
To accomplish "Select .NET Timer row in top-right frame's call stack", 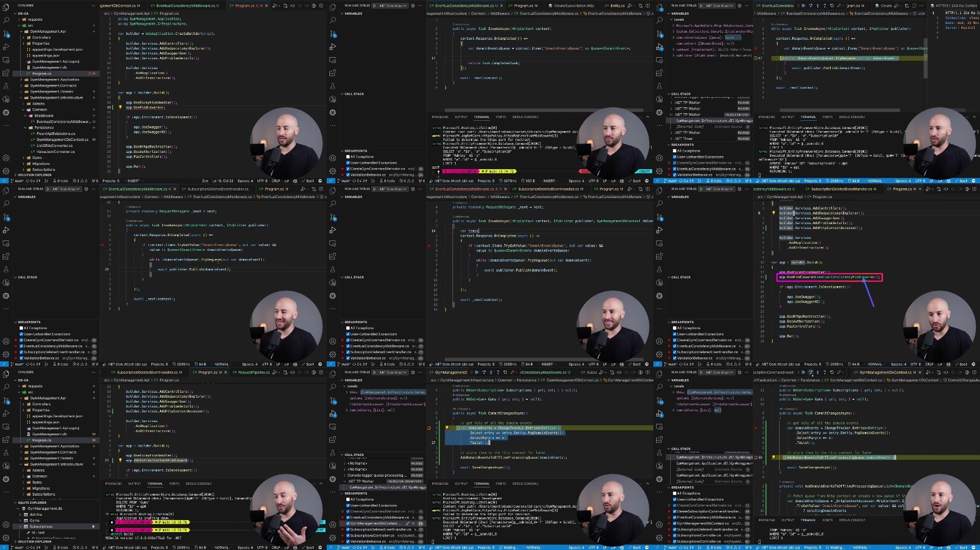I will pyautogui.click(x=710, y=139).
